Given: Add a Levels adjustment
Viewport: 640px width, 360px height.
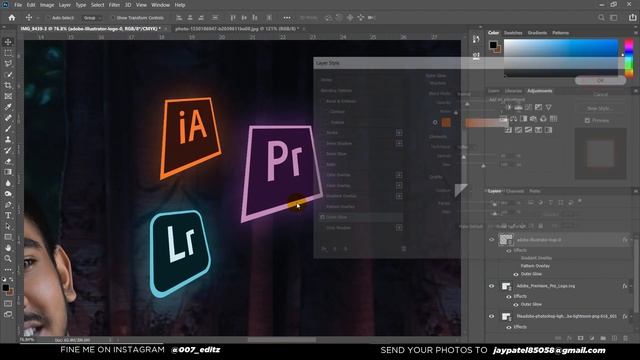Looking at the screenshot, I should (x=518, y=107).
